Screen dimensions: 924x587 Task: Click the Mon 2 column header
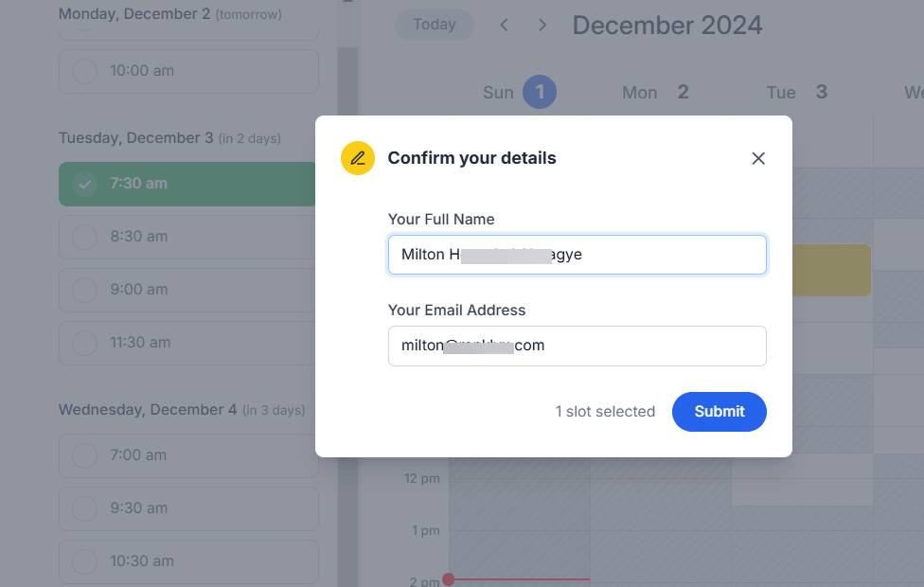(655, 92)
